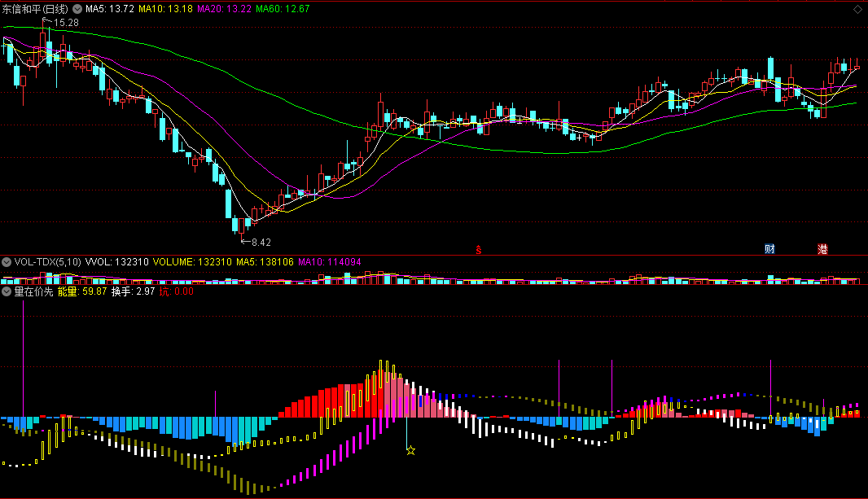Open the VOL-TDX indicator dropdown arrow
The height and width of the screenshot is (499, 868).
coord(7,261)
